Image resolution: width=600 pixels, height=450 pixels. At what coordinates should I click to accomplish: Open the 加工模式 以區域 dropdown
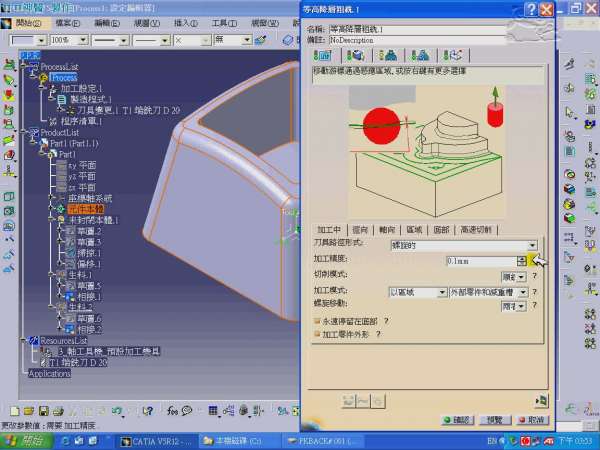[x=440, y=292]
